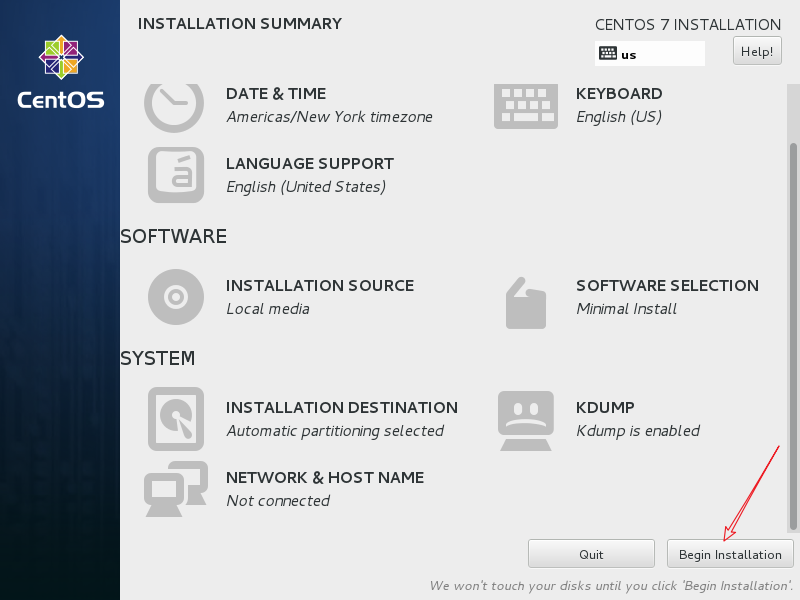Click the us keyboard layout indicator
The height and width of the screenshot is (600, 800).
click(649, 54)
